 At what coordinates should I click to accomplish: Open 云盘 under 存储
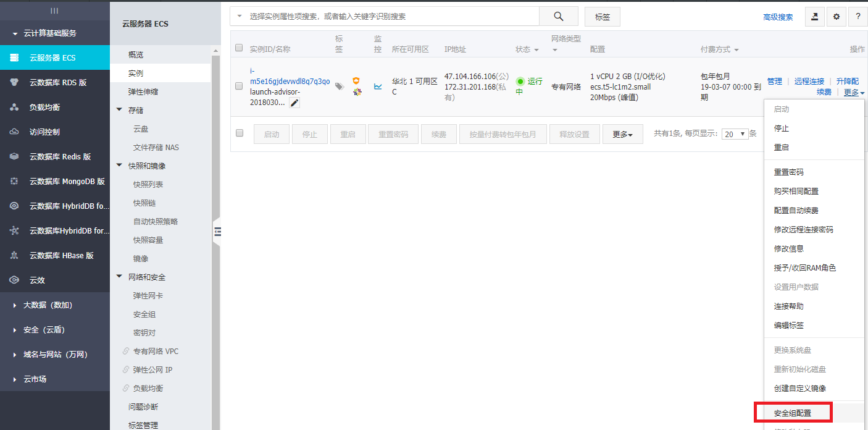tap(141, 129)
